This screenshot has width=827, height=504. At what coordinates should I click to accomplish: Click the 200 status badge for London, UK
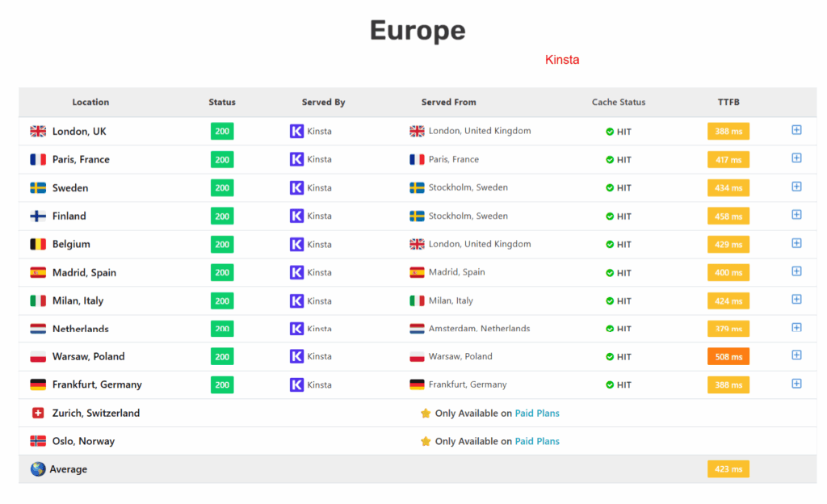(221, 131)
